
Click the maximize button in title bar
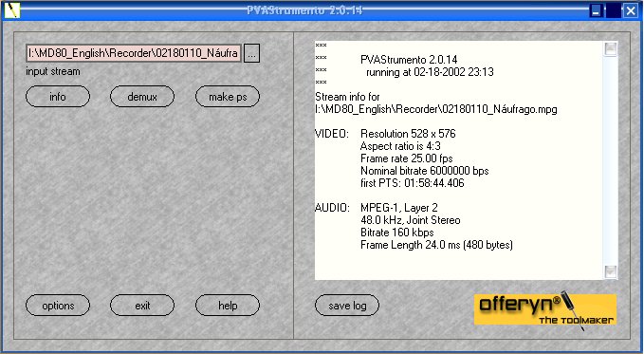(x=614, y=10)
